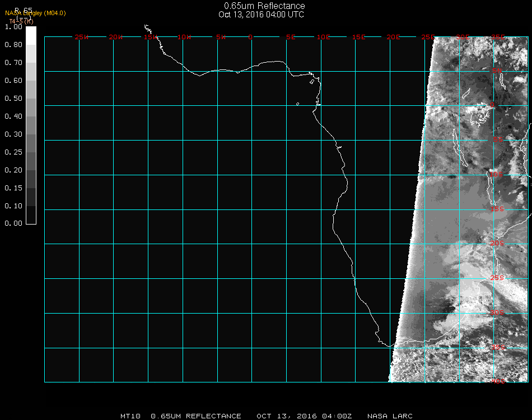Click the 15S latitude label

coord(498,209)
